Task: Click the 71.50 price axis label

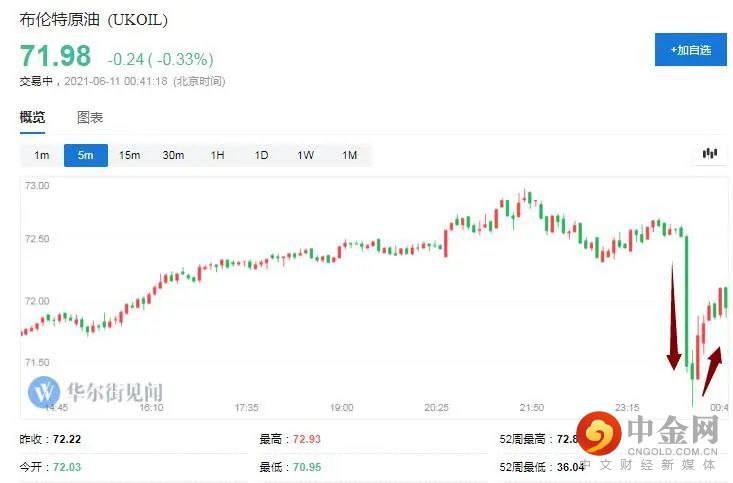Action: coord(37,362)
